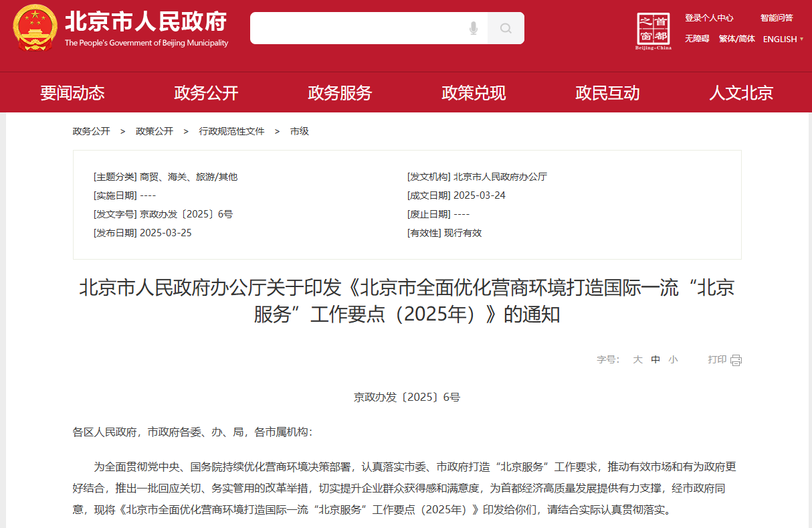Screen dimensions: 812x528
Task: Click 政策公开 breadcrumb link
Action: [155, 131]
